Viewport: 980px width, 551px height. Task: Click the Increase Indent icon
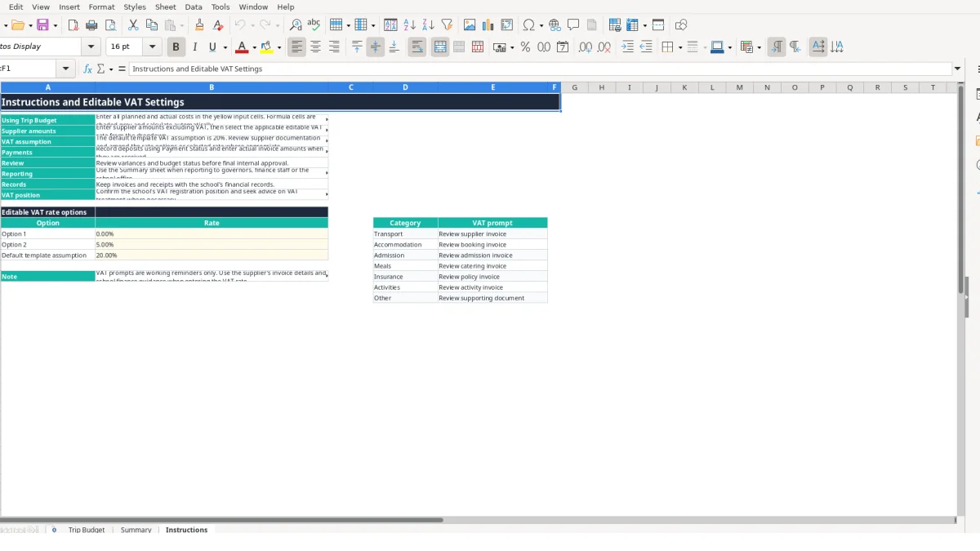pos(627,47)
